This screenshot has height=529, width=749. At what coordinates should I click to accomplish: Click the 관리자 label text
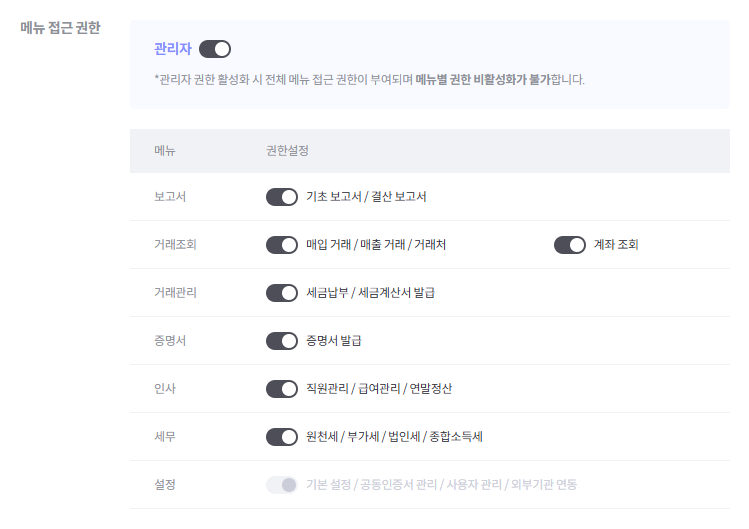click(172, 49)
